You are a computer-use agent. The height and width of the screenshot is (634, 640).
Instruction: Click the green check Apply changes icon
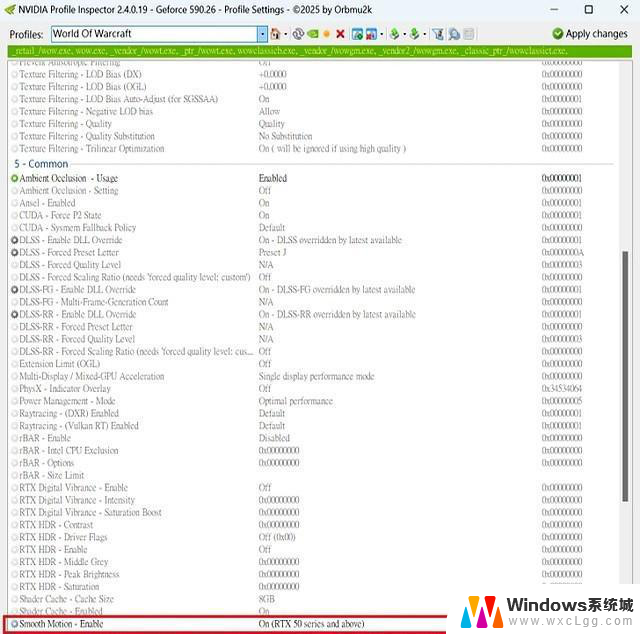pyautogui.click(x=557, y=33)
